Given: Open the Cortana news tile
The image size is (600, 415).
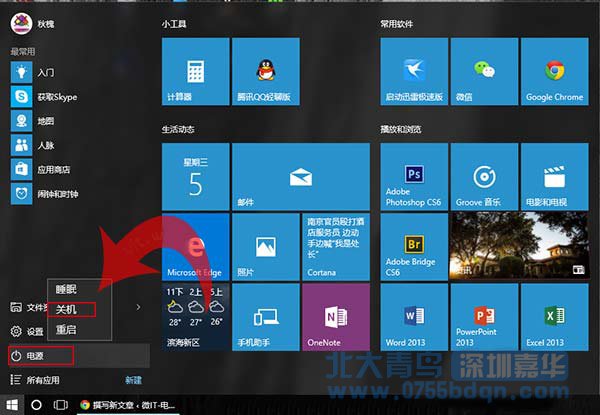Looking at the screenshot, I should coord(336,247).
